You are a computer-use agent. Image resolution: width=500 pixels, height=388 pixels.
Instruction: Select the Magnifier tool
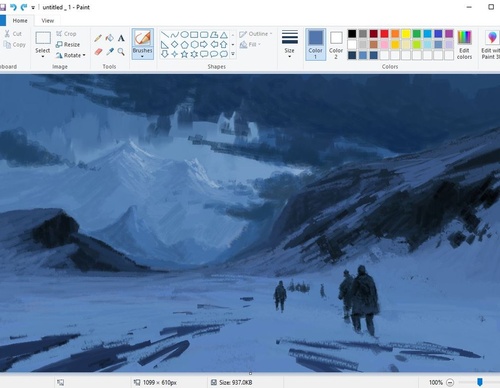tap(121, 51)
